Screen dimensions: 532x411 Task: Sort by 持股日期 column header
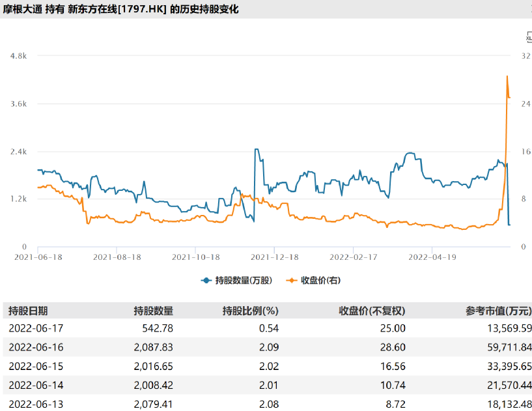click(28, 311)
